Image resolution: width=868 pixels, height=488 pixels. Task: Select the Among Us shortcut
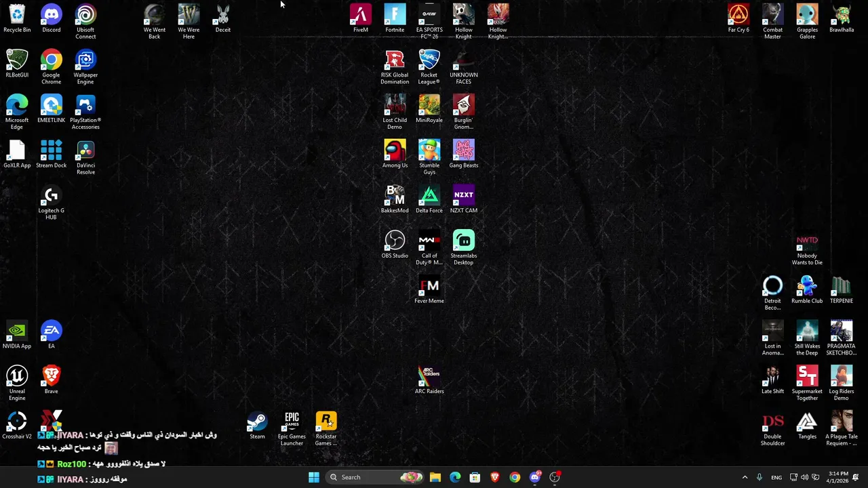[x=395, y=155]
